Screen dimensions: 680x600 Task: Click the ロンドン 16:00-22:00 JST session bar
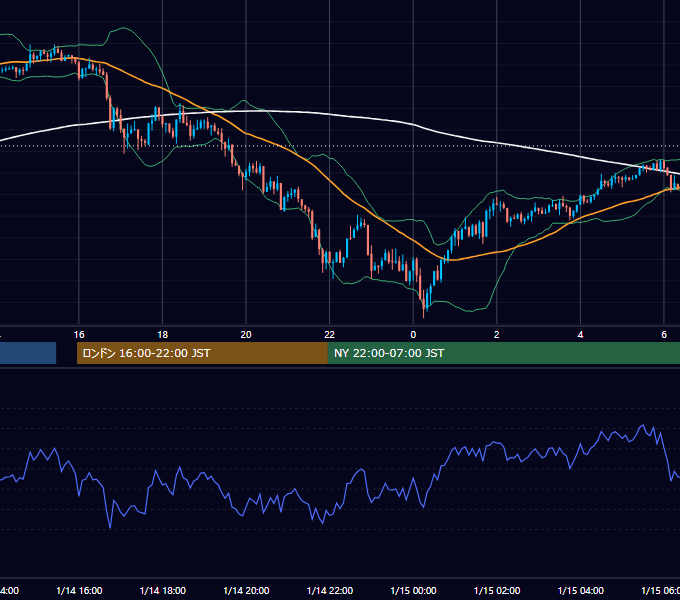[202, 353]
